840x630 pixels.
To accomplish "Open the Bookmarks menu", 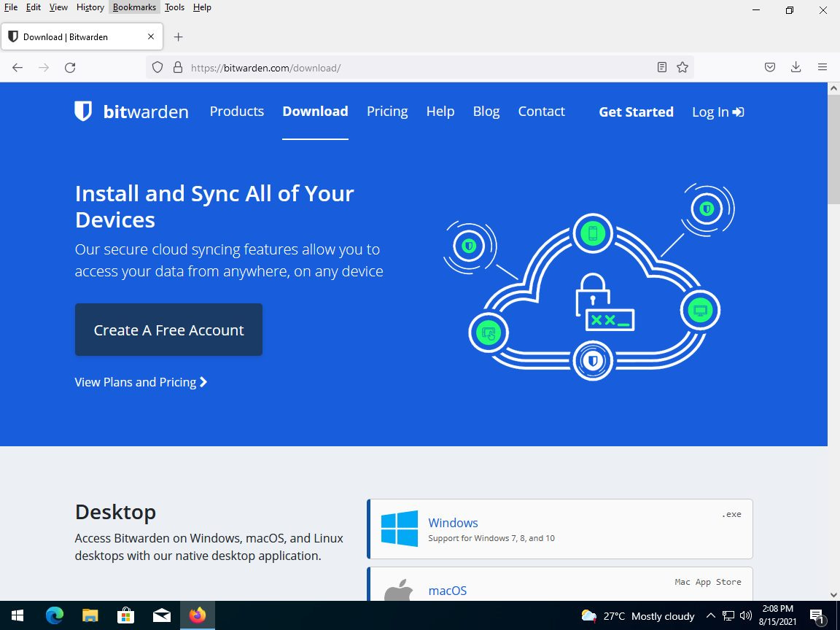I will 134,7.
